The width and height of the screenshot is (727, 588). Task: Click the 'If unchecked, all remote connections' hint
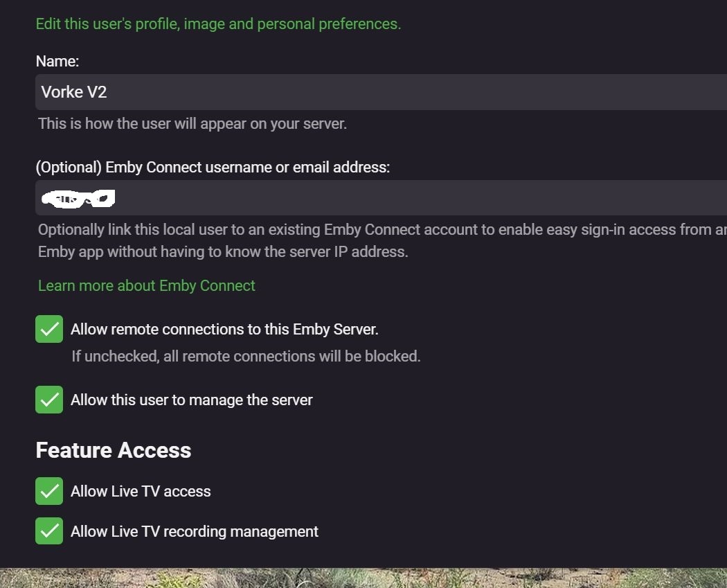point(246,356)
